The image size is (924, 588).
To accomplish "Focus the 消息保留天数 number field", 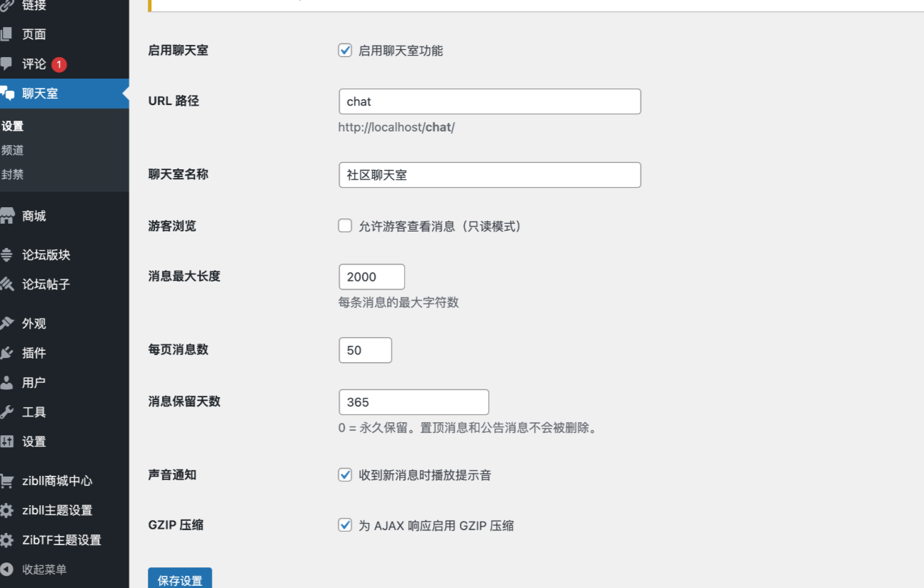I will 413,402.
